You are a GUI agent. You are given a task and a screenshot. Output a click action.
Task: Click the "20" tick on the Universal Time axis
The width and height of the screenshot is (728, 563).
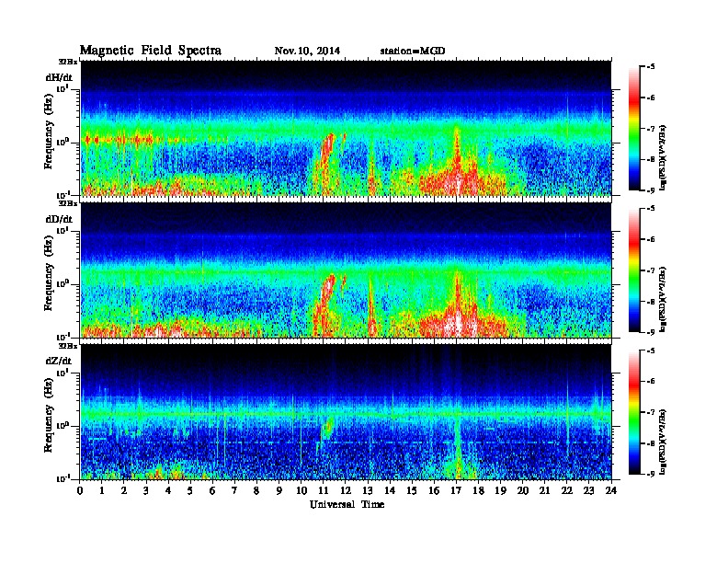tap(523, 491)
